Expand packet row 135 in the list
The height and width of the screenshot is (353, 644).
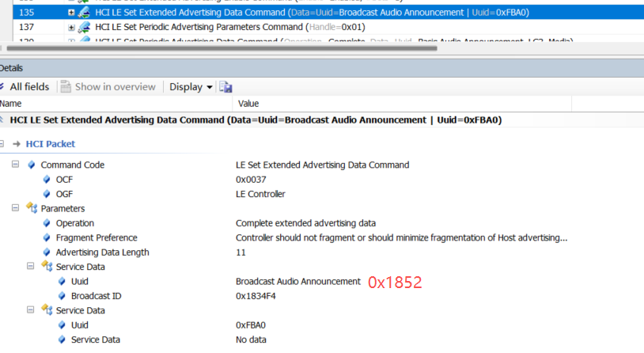[71, 13]
